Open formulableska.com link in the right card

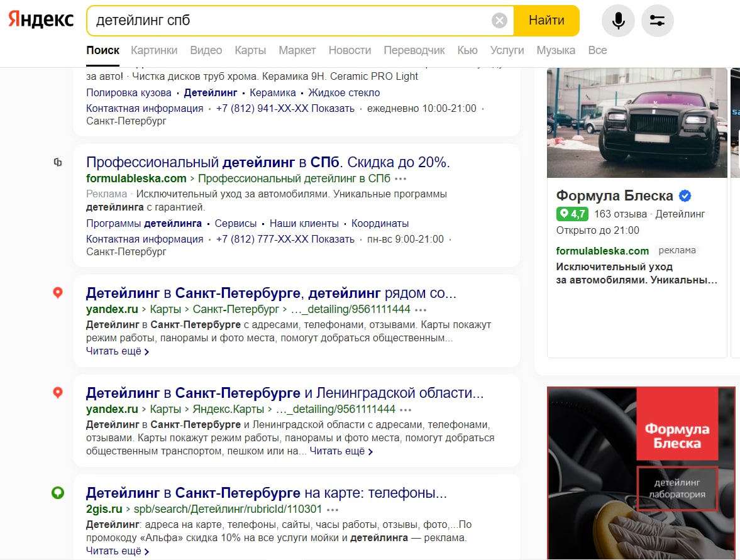click(x=602, y=251)
